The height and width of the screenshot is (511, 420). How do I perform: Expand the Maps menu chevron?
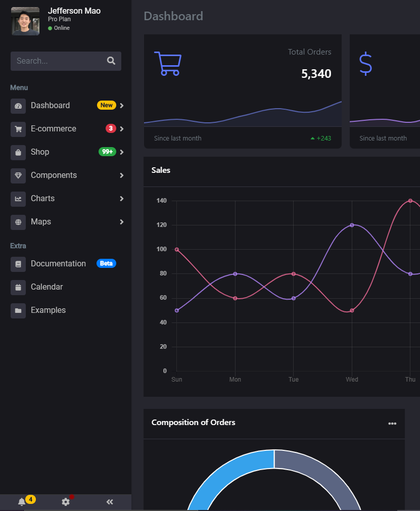click(x=122, y=221)
